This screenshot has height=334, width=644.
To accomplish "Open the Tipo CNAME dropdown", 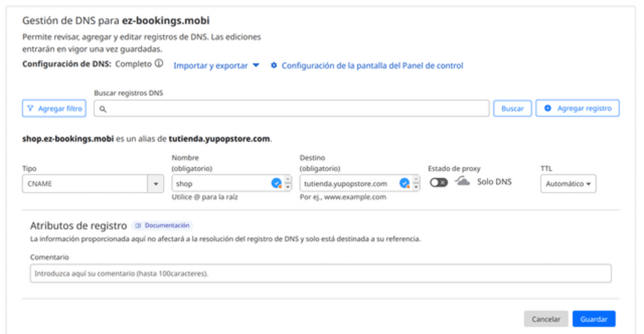I will click(x=156, y=184).
